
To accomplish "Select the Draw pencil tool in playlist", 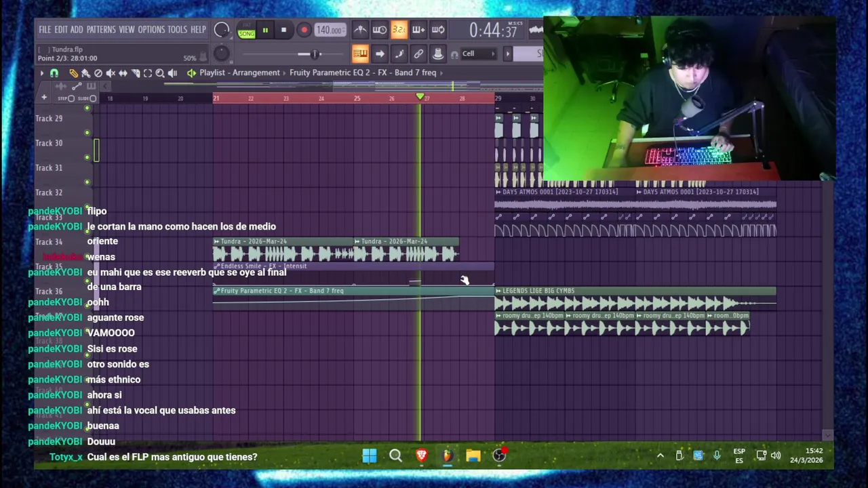I will pos(74,73).
